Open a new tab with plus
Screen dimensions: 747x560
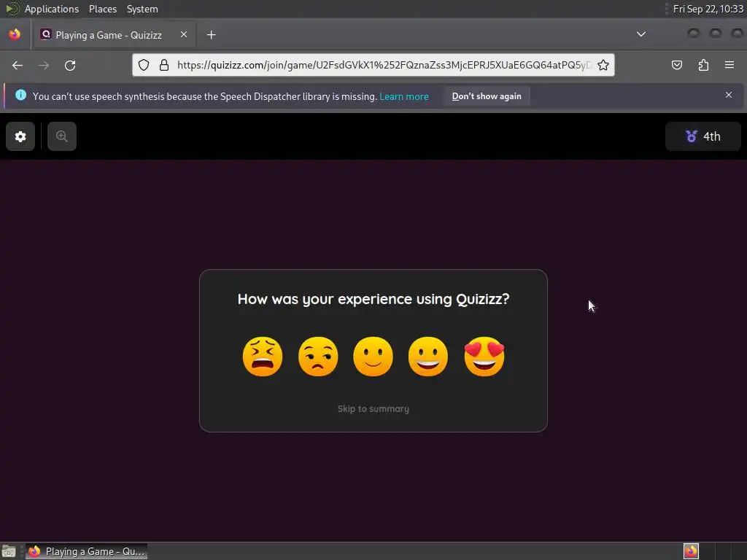[x=211, y=35]
